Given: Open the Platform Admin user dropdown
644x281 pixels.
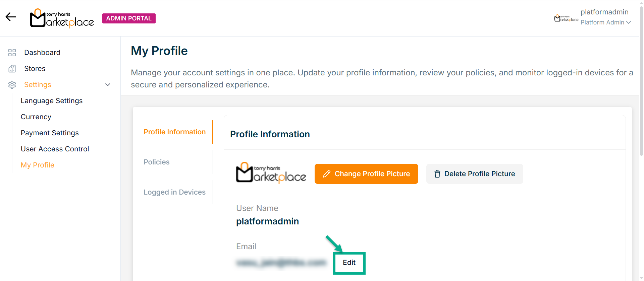Looking at the screenshot, I should [606, 22].
